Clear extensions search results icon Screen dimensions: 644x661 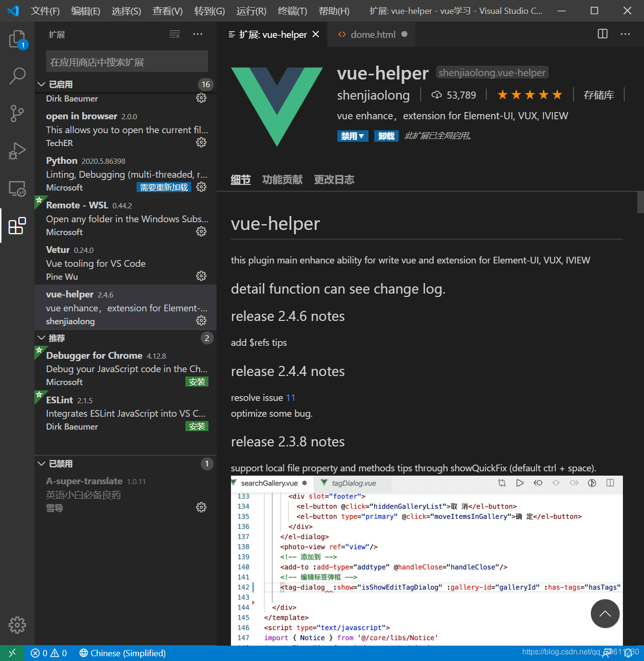point(175,34)
